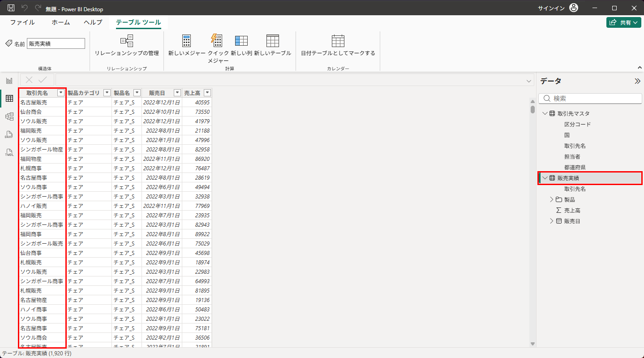Open the 販売日 column filter dropdown
644x358 pixels.
coord(177,93)
